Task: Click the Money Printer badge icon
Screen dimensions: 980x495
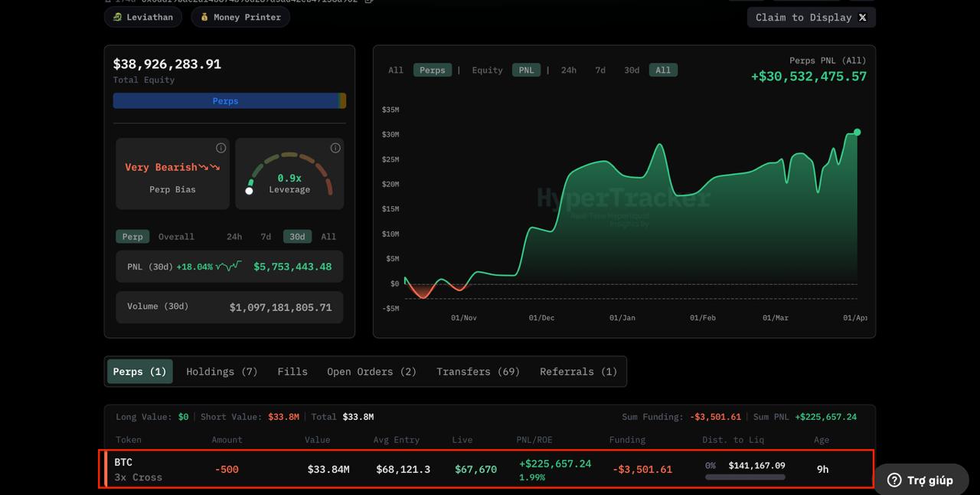Action: 204,17
